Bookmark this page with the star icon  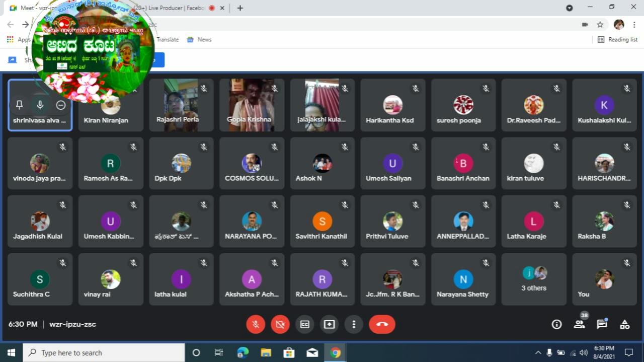[x=600, y=24]
